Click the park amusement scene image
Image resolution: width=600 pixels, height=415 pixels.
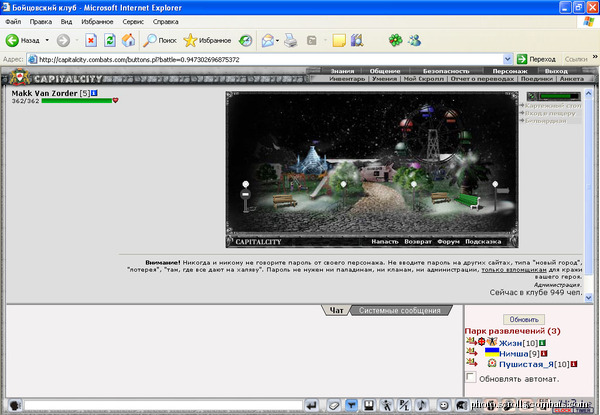[x=372, y=163]
